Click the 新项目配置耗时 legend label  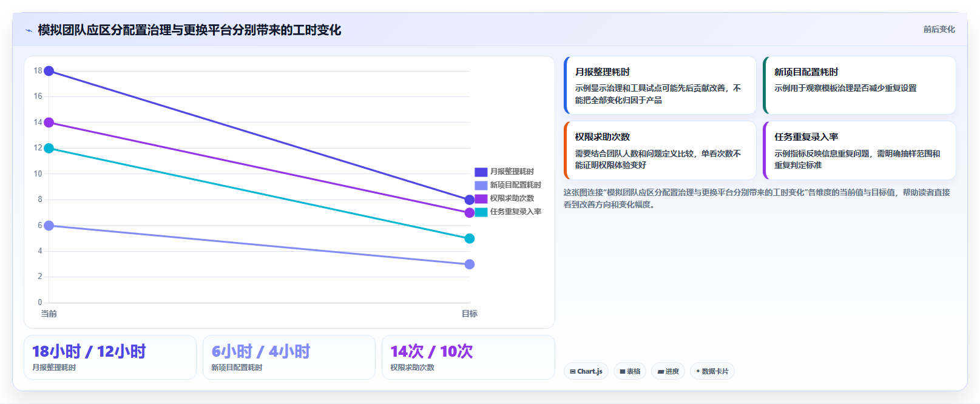(516, 185)
